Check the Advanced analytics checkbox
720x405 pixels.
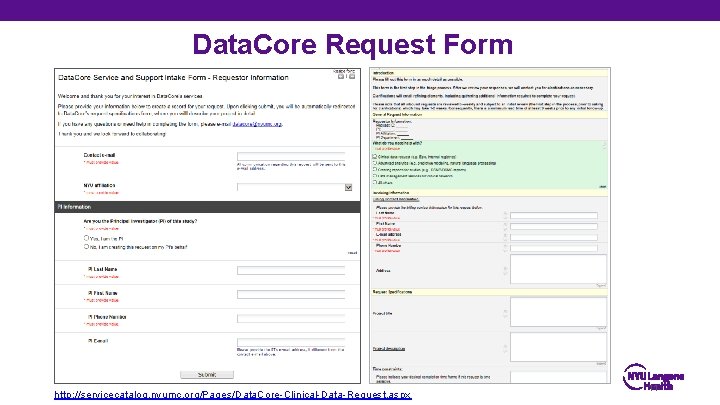click(375, 163)
